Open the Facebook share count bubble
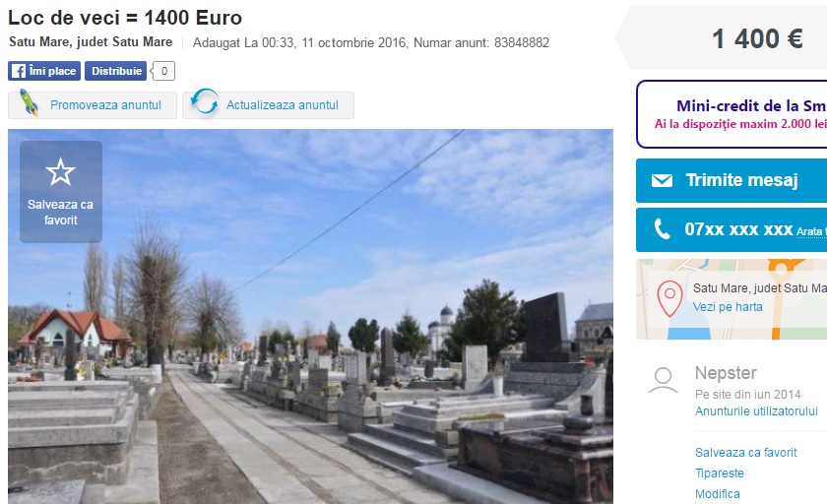The image size is (827, 504). coord(163,71)
